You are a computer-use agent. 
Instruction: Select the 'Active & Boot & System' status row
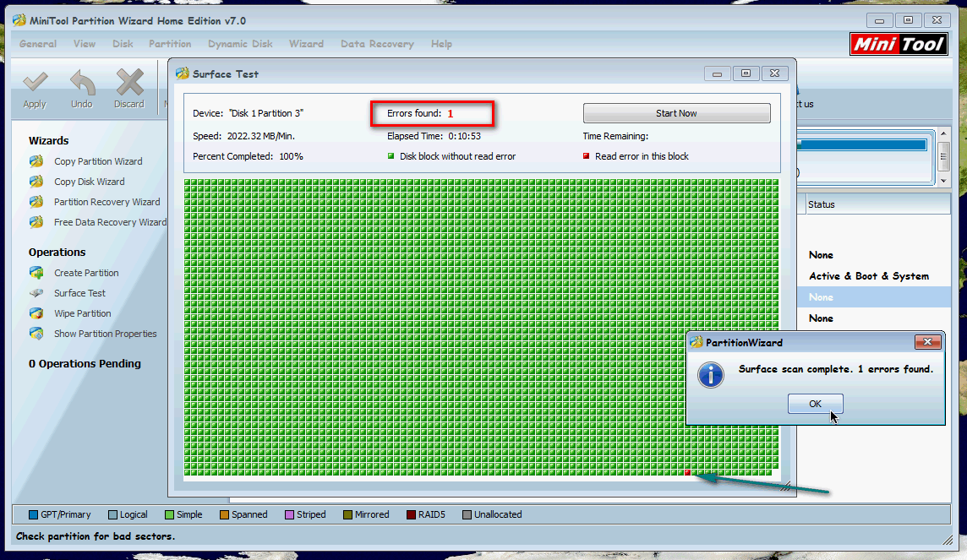click(x=869, y=276)
